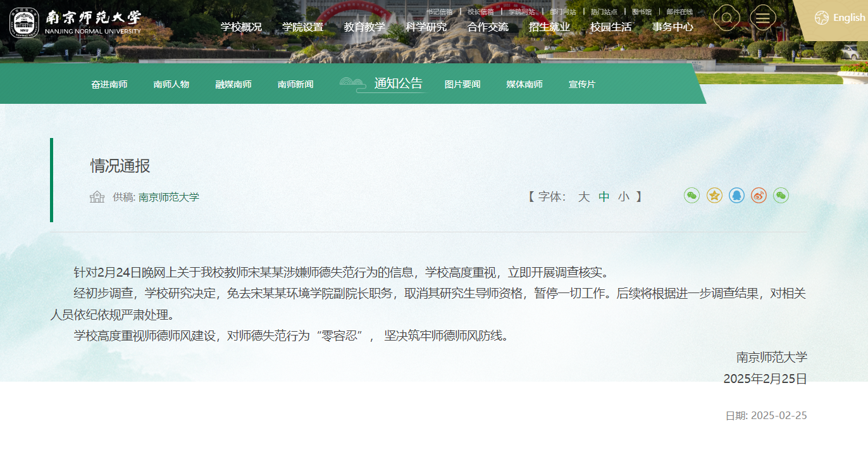
Task: Share via the Weibo icon
Action: tap(759, 196)
